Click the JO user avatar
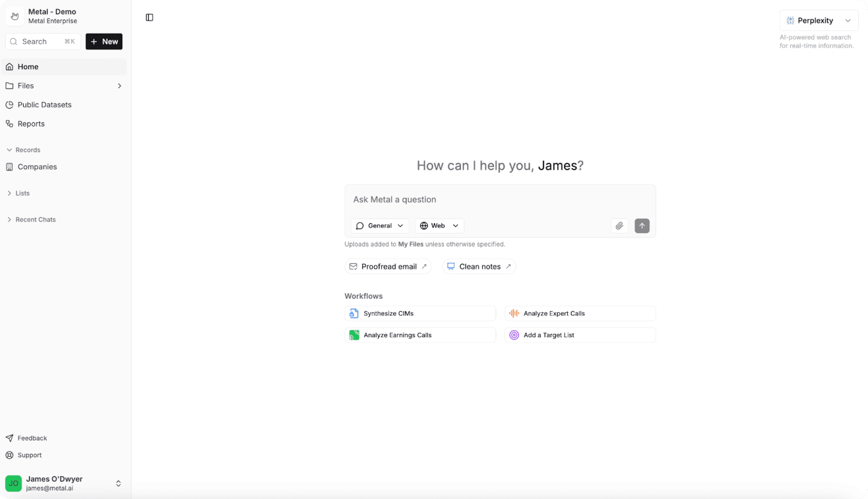The image size is (868, 499). [x=13, y=483]
